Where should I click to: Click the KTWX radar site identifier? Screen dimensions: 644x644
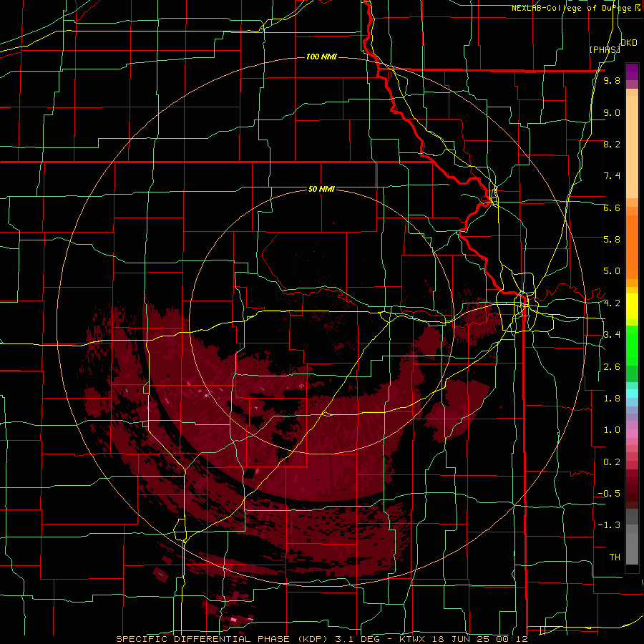413,639
